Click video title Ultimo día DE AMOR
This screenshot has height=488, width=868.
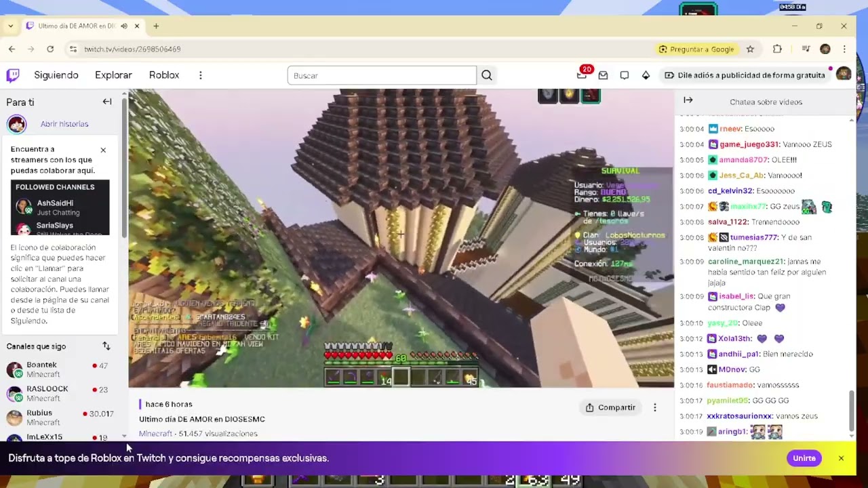point(202,420)
